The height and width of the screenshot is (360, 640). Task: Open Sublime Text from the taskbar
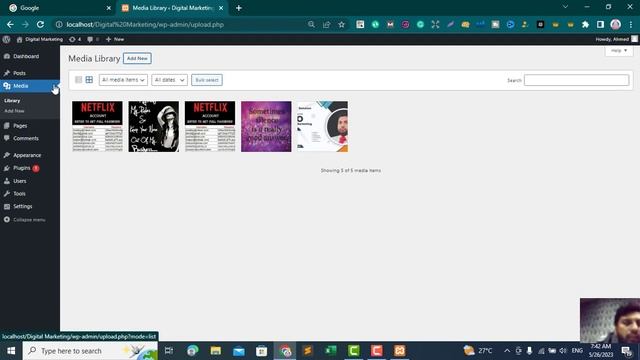click(x=308, y=351)
